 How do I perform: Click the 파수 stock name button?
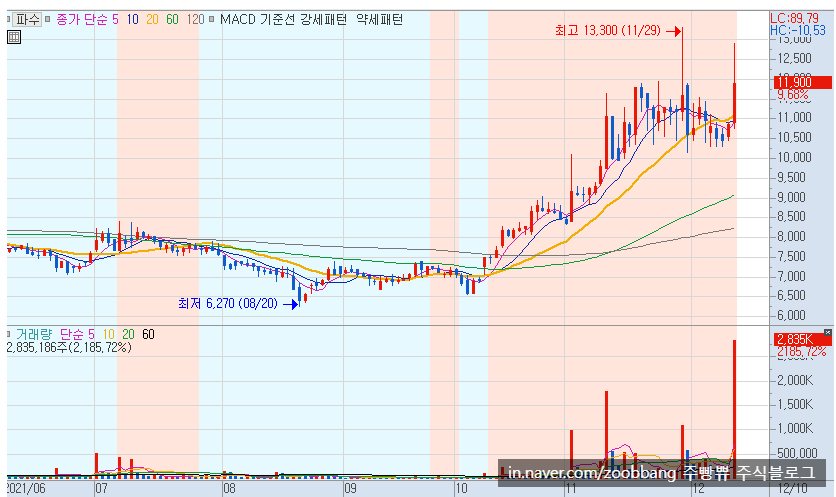coord(28,20)
